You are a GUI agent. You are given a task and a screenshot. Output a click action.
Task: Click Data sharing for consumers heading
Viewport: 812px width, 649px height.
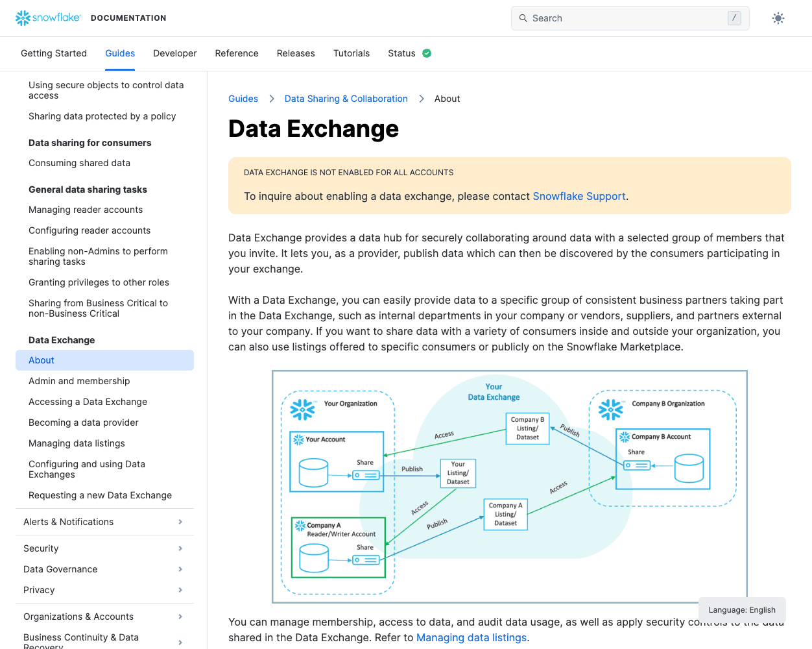pyautogui.click(x=90, y=143)
